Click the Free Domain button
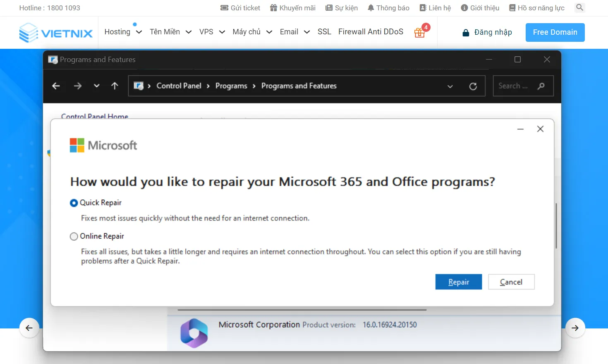 coord(555,32)
